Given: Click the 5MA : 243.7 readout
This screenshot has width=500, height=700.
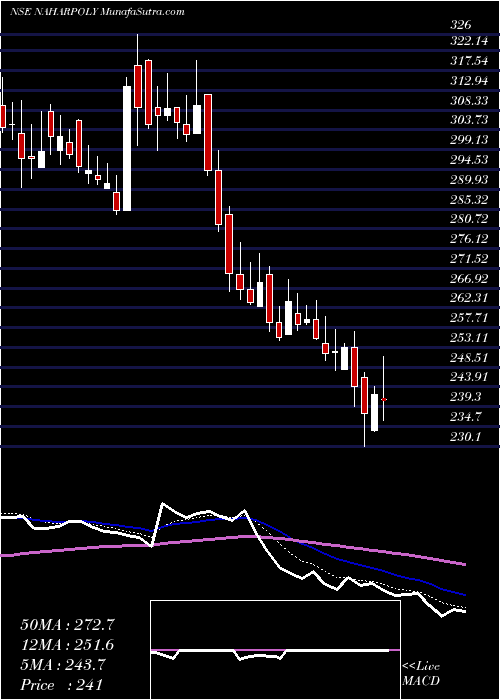Looking at the screenshot, I should point(63,665).
